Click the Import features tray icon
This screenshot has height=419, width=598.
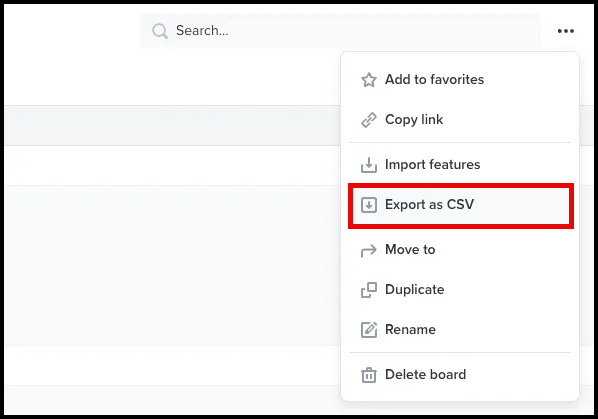369,165
